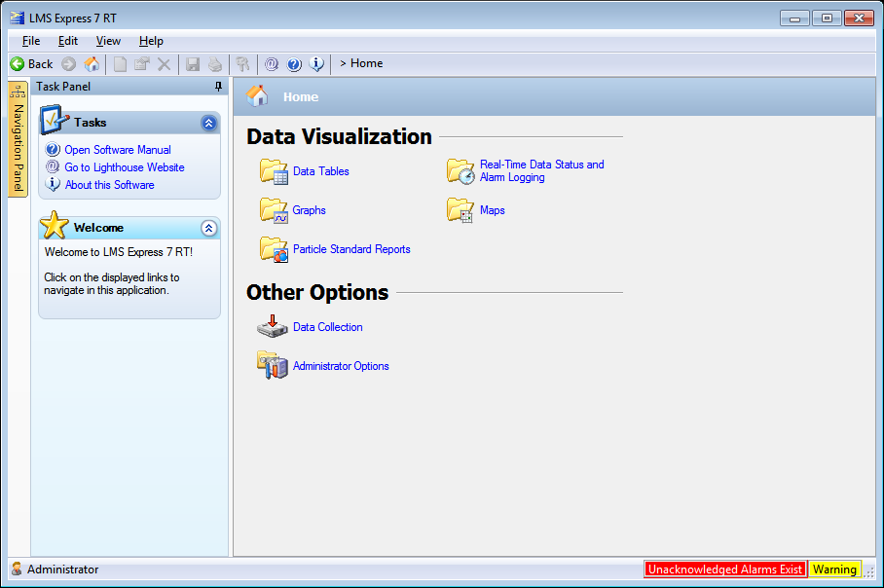
Task: Click the Save floppy disk toolbar icon
Action: (x=193, y=64)
